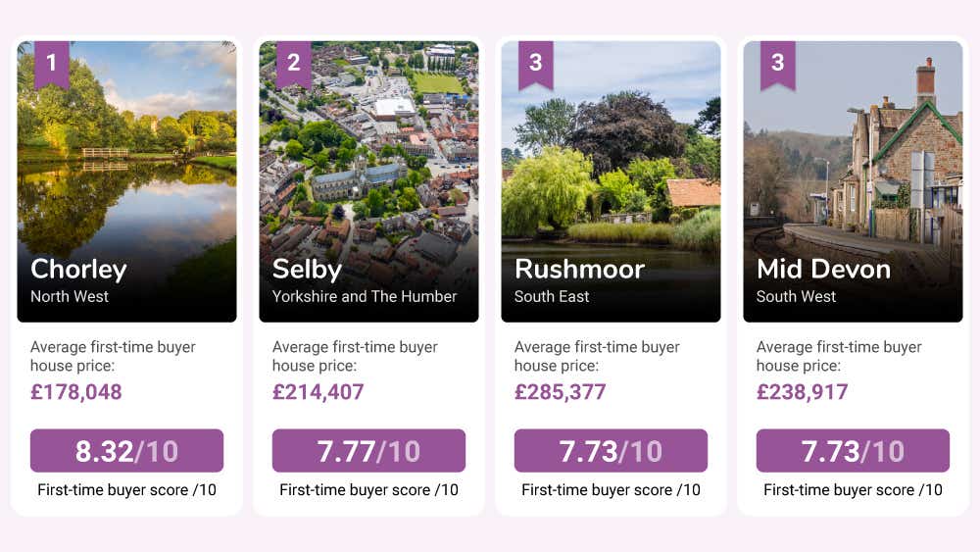Select Mid Devon's 7.73/10 score badge

point(853,451)
